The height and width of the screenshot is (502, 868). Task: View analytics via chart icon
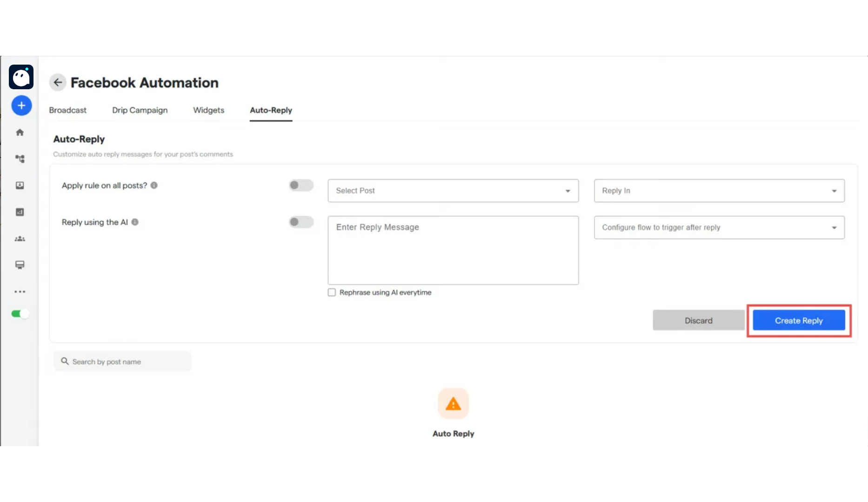(20, 212)
